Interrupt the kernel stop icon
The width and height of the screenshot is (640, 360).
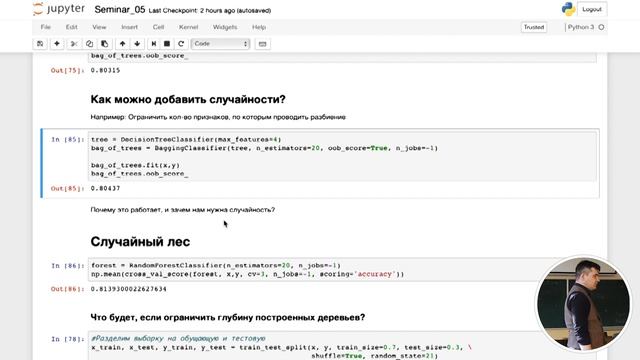pos(167,44)
